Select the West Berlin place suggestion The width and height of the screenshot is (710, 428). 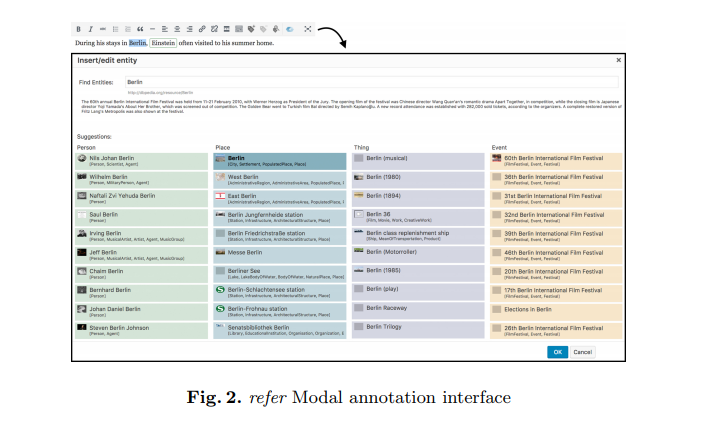(x=280, y=180)
